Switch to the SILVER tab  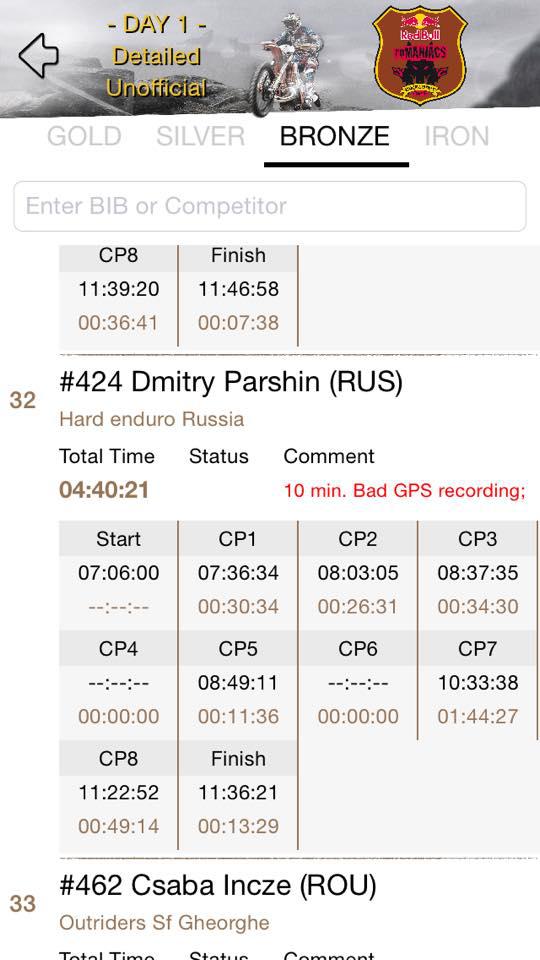pyautogui.click(x=201, y=136)
